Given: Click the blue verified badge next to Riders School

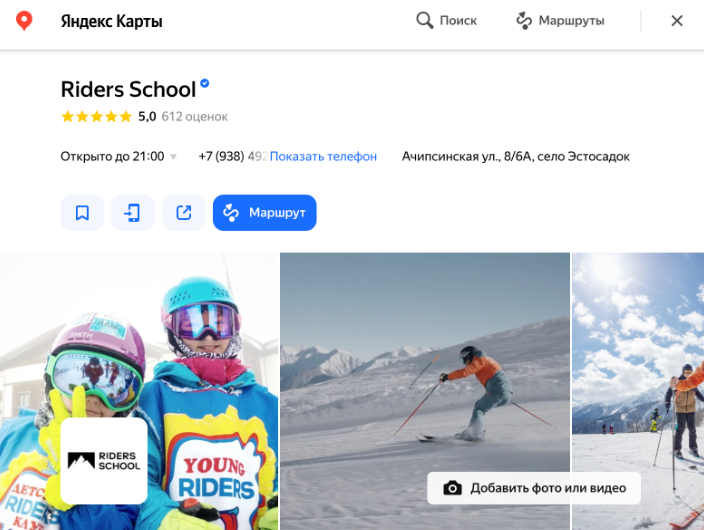Looking at the screenshot, I should 205,85.
